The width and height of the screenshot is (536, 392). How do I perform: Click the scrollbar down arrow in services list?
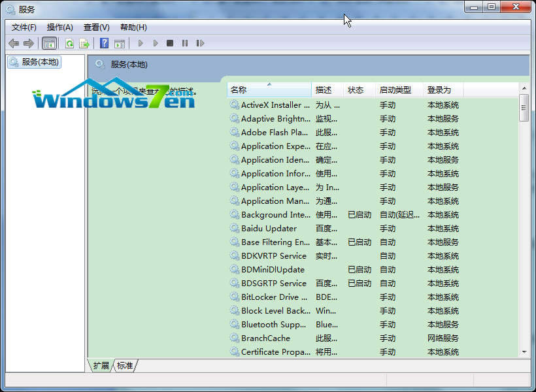(x=524, y=352)
